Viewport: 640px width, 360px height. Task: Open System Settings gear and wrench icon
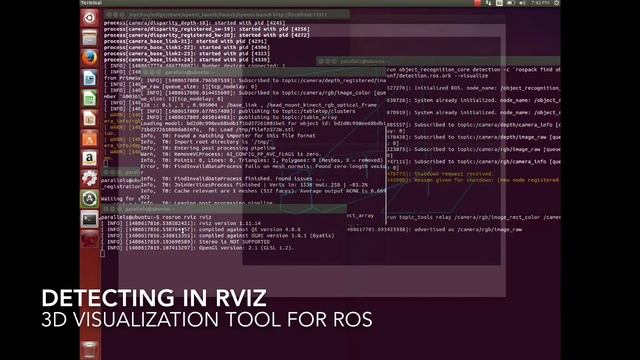click(x=89, y=178)
